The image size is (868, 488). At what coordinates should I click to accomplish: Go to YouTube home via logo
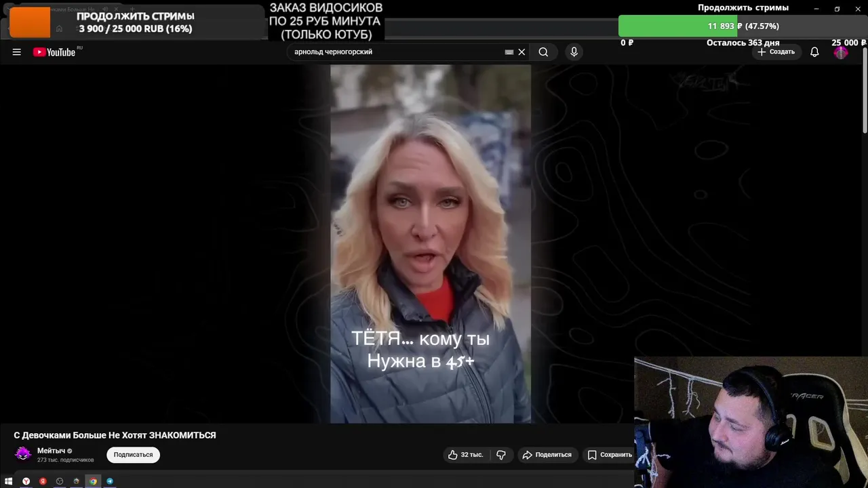click(x=54, y=52)
